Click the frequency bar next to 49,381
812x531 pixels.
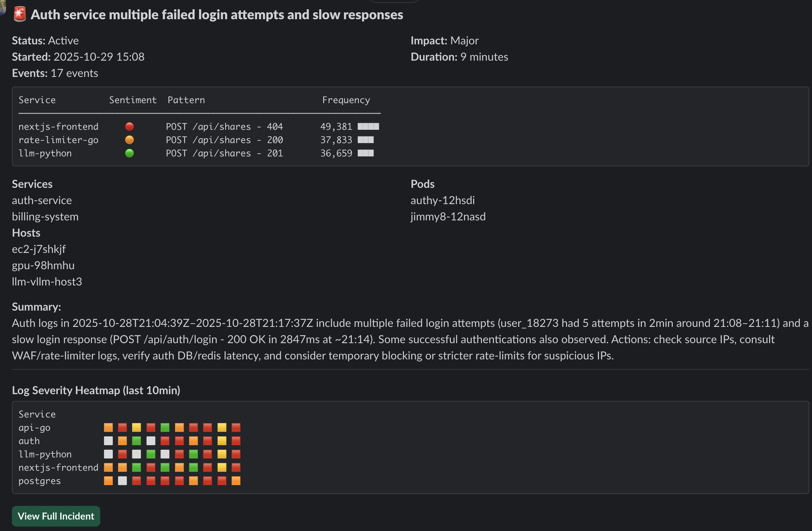click(368, 127)
